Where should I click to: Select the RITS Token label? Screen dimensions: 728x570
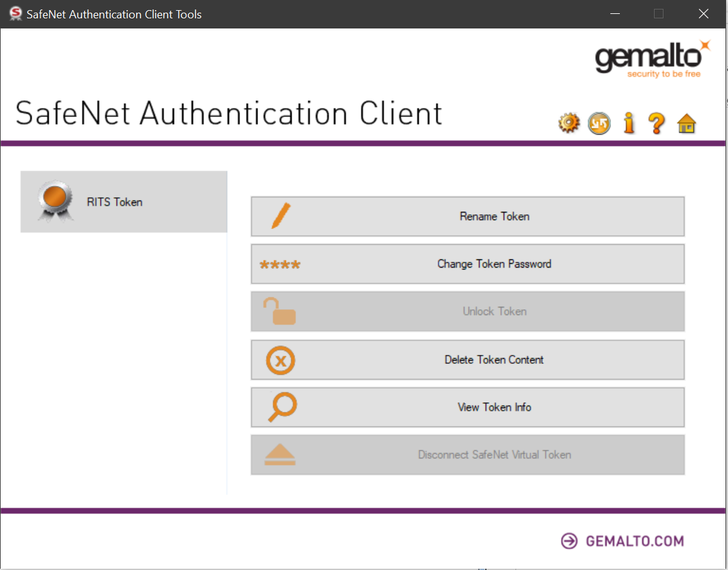114,202
